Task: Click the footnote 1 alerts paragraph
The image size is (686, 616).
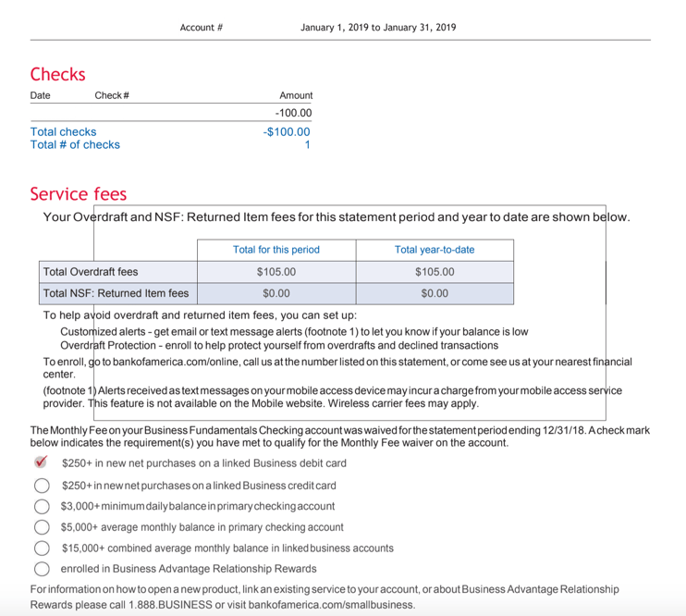Action: (333, 397)
